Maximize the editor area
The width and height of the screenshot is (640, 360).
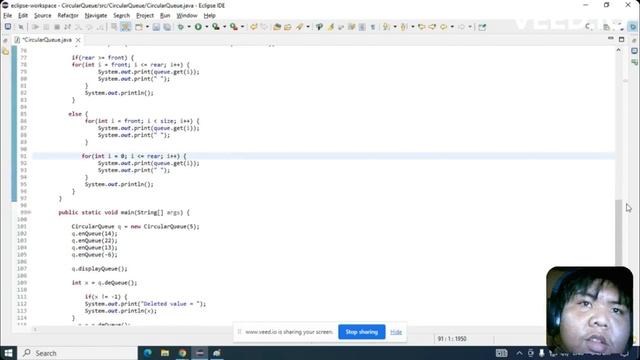click(x=622, y=39)
